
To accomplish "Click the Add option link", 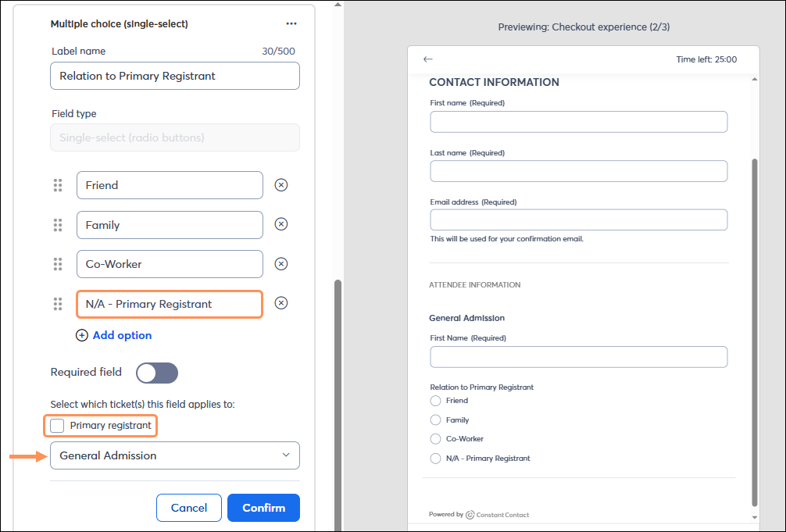I will click(122, 335).
